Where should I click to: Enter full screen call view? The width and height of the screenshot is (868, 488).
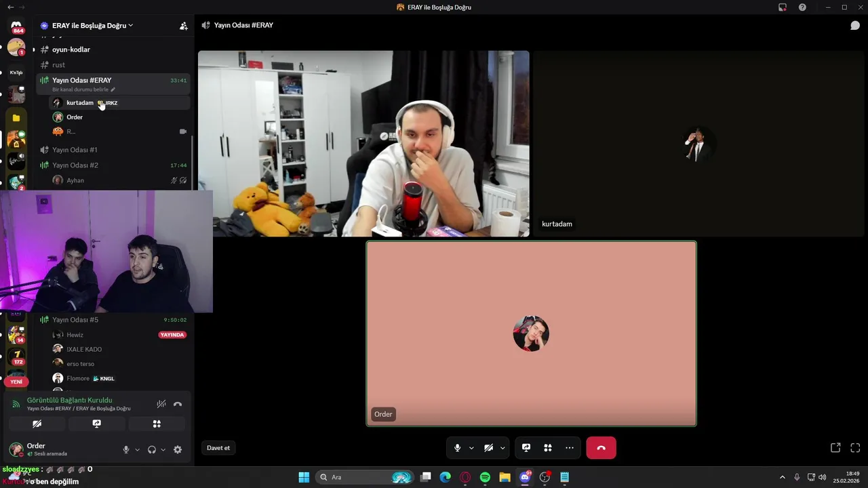coord(855,448)
